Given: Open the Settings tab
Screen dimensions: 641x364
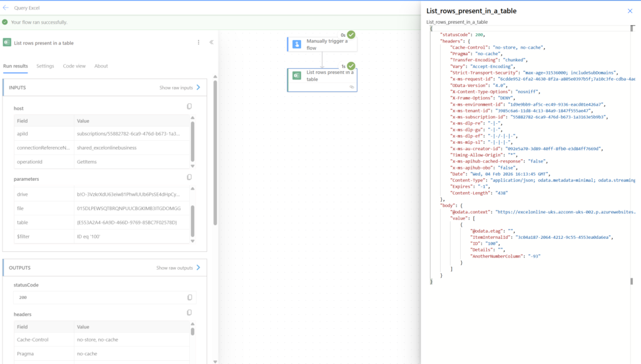Looking at the screenshot, I should [x=45, y=66].
